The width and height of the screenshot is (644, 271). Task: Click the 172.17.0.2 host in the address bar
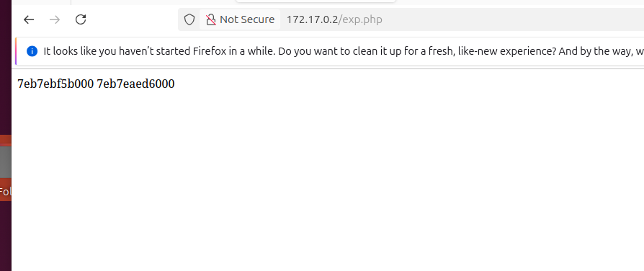(312, 19)
